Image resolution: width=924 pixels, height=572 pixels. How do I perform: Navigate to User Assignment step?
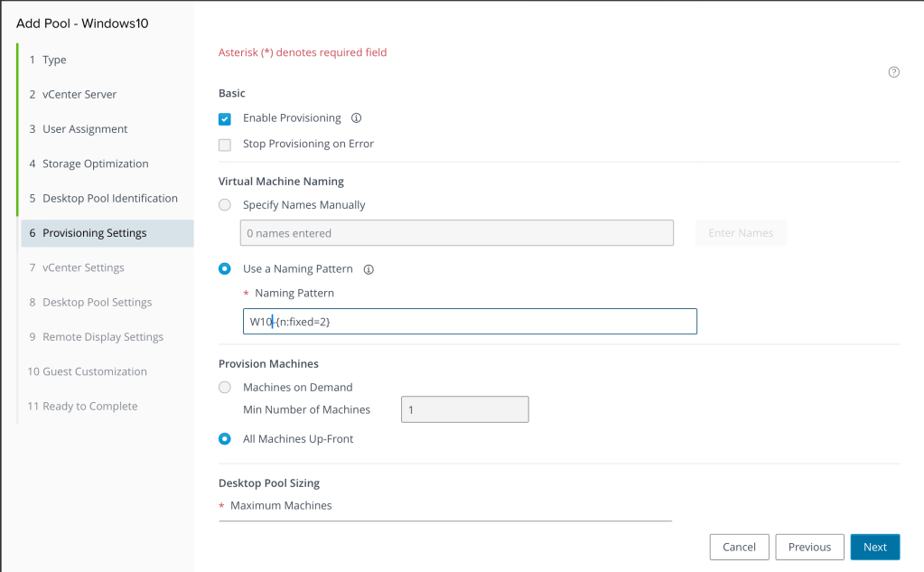(85, 129)
